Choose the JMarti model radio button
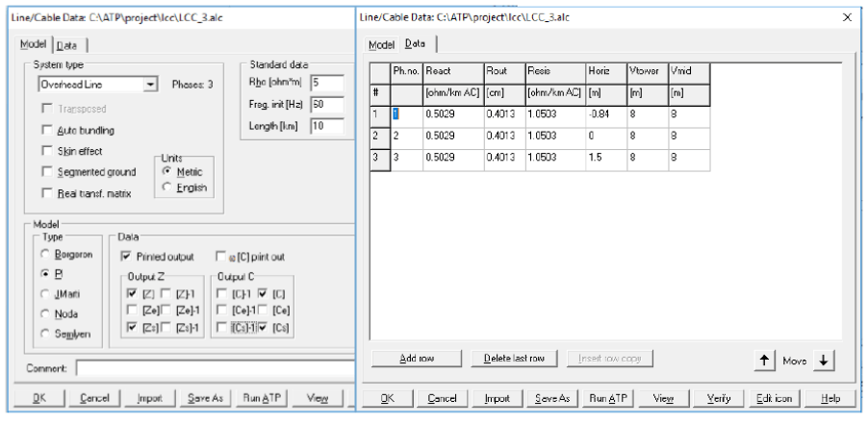The height and width of the screenshot is (424, 868). click(x=45, y=293)
